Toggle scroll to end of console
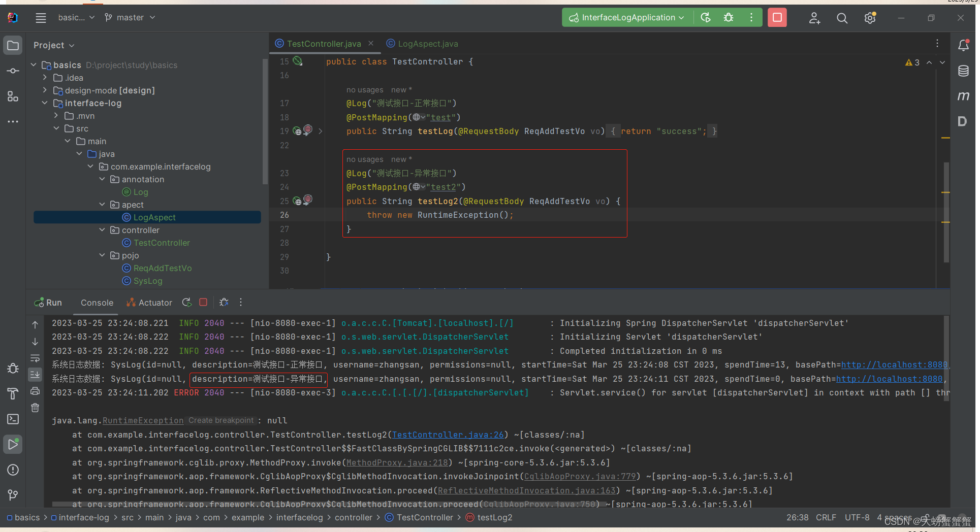The image size is (980, 532). point(35,375)
